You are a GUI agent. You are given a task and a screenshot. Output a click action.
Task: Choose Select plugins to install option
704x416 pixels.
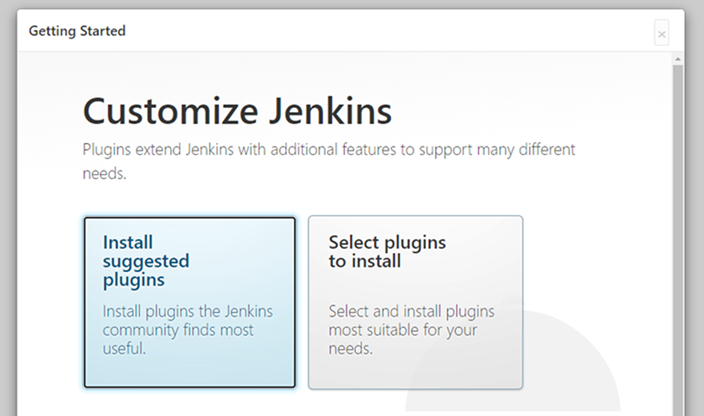(x=415, y=302)
